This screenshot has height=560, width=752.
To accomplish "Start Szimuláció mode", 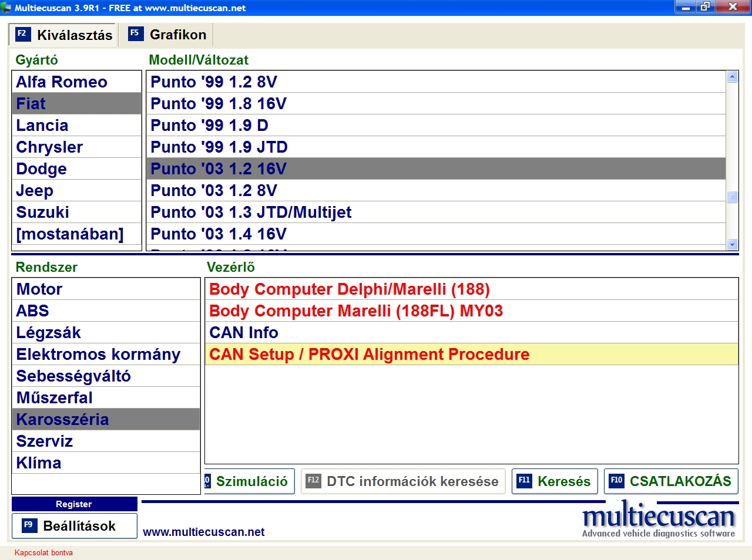I will 250,481.
